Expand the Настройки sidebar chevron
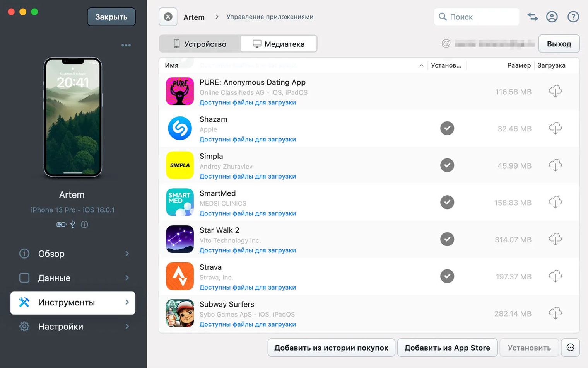 tap(127, 327)
